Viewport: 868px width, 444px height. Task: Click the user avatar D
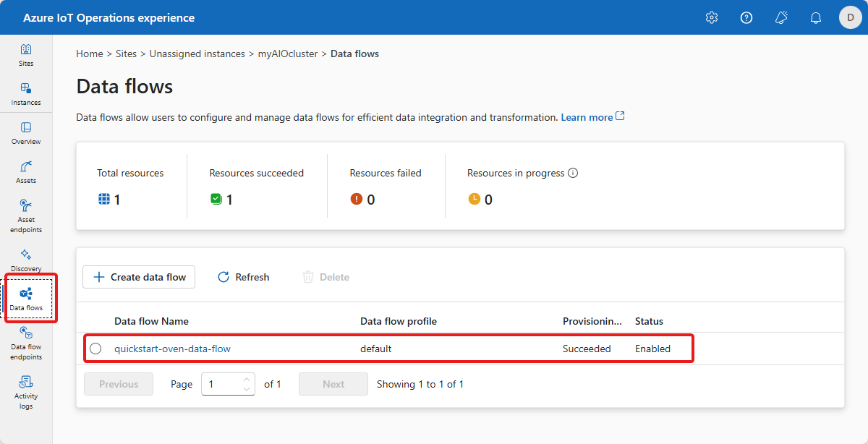click(x=851, y=17)
